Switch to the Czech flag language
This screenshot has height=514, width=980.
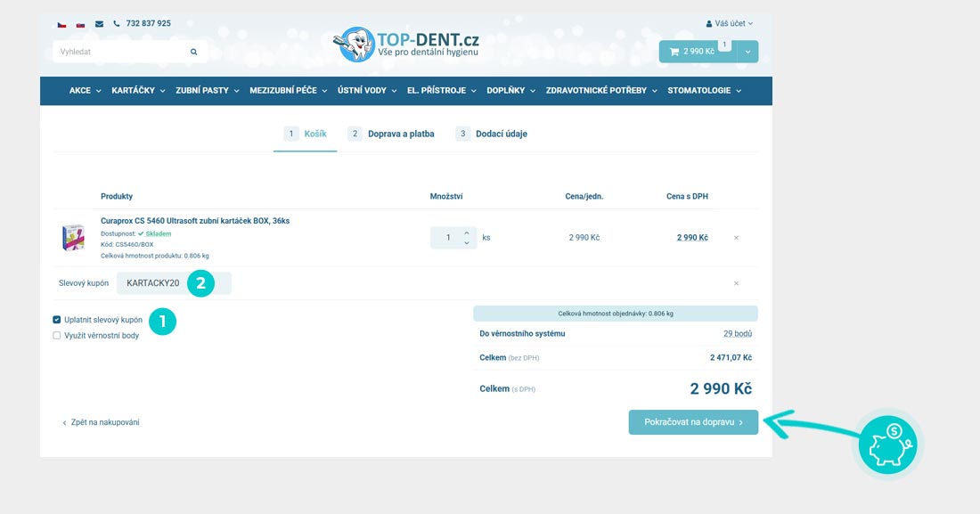[61, 24]
